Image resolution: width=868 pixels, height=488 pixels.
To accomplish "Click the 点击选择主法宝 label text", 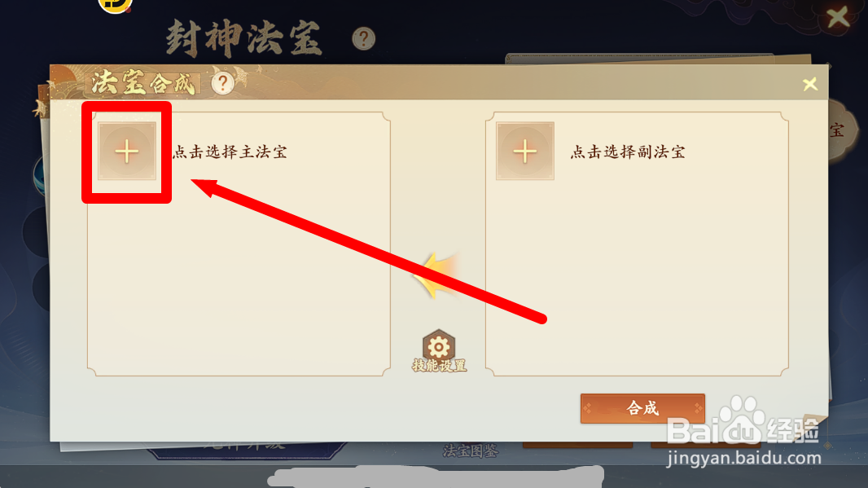I will click(230, 152).
